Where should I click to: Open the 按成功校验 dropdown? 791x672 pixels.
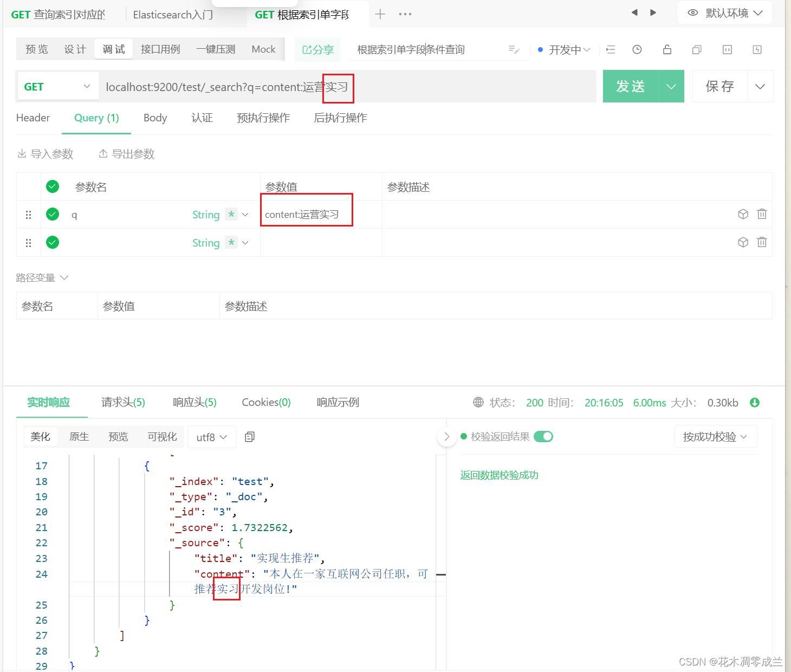click(x=716, y=437)
